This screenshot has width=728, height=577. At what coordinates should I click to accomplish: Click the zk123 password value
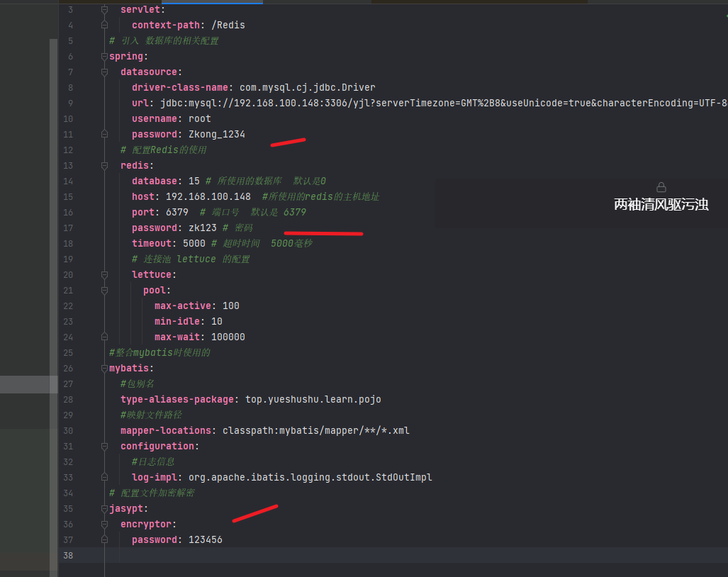[203, 228]
